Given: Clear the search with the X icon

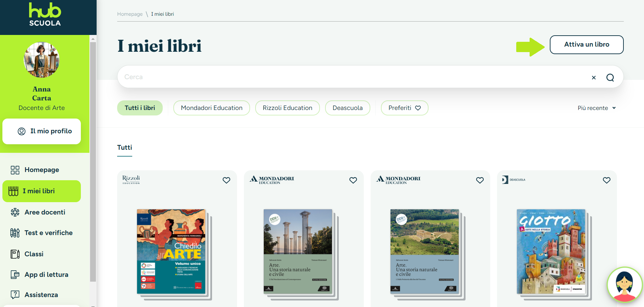Looking at the screenshot, I should click(594, 78).
